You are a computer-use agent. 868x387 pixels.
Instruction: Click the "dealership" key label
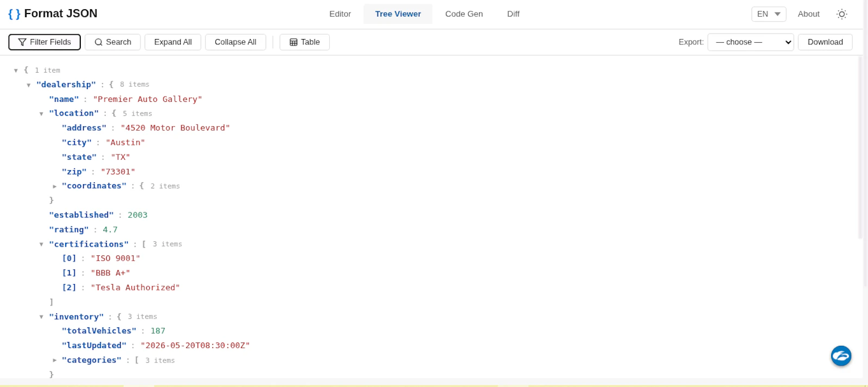[x=66, y=85]
